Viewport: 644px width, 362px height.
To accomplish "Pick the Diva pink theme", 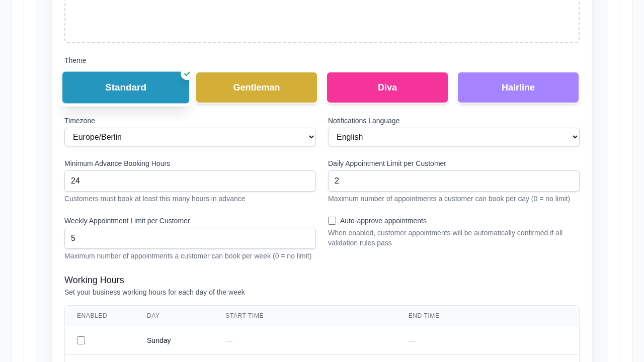I will click(x=387, y=87).
